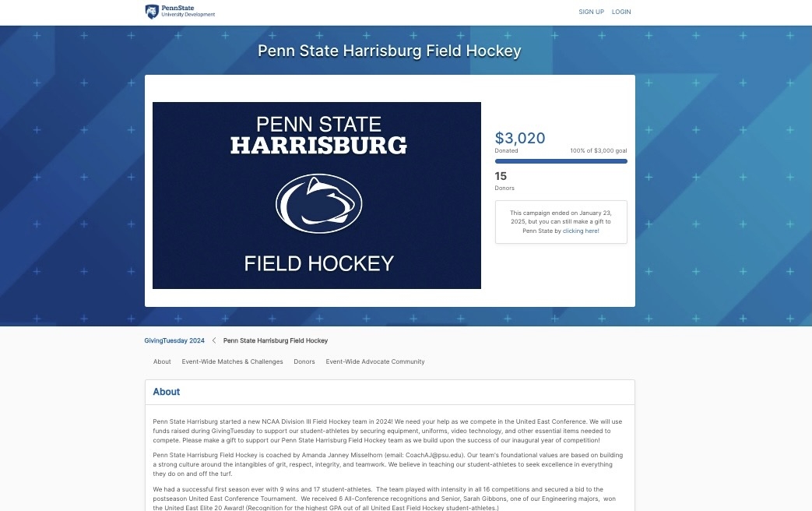Screen dimensions: 812x511
Task: Click the 15 donors count
Action: (x=501, y=176)
